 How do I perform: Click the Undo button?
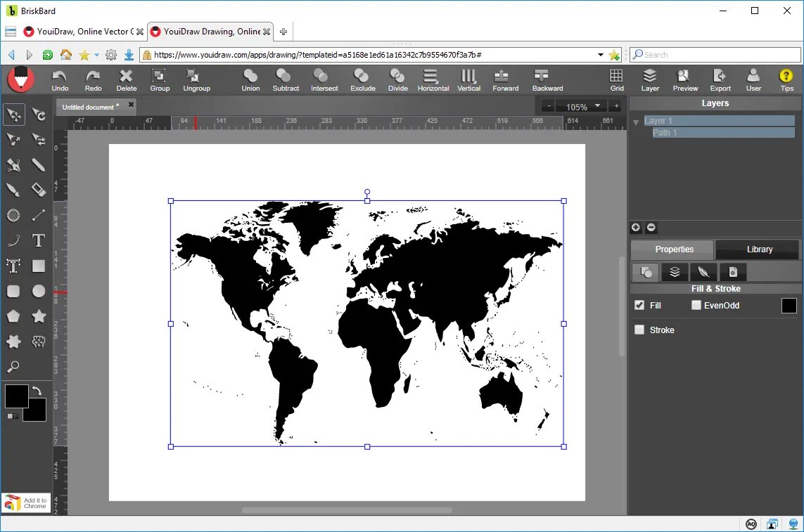click(60, 80)
